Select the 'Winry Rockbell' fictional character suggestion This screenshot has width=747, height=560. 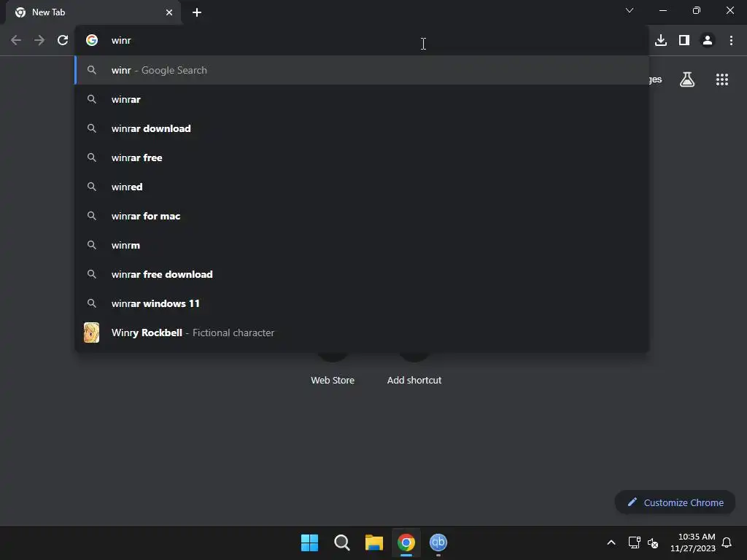362,332
